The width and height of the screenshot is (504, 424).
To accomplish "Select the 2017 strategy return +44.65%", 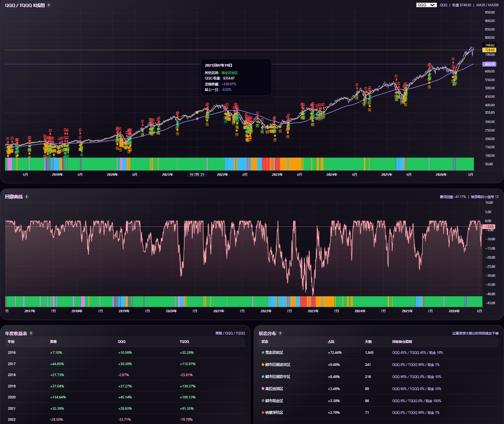I will (57, 364).
